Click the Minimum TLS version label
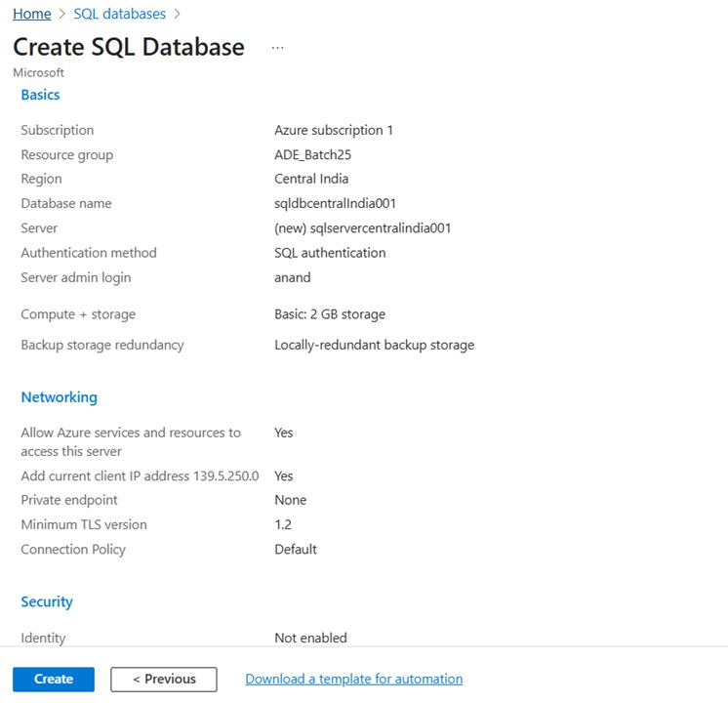Screen dimensions: 728x703 pyautogui.click(x=84, y=524)
